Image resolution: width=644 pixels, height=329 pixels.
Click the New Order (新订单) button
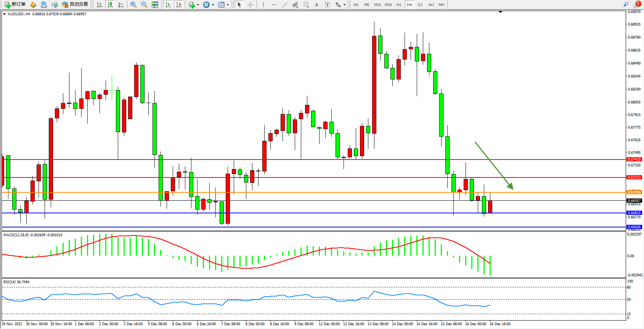[x=15, y=5]
